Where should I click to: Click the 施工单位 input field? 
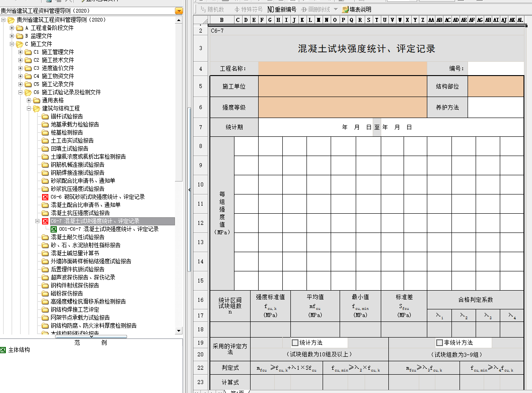point(342,86)
